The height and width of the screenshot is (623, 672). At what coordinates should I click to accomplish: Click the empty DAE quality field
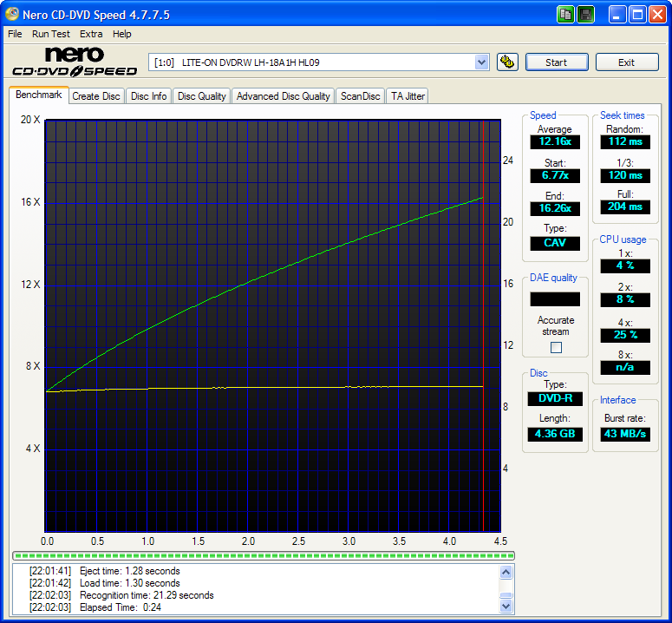[x=555, y=299]
